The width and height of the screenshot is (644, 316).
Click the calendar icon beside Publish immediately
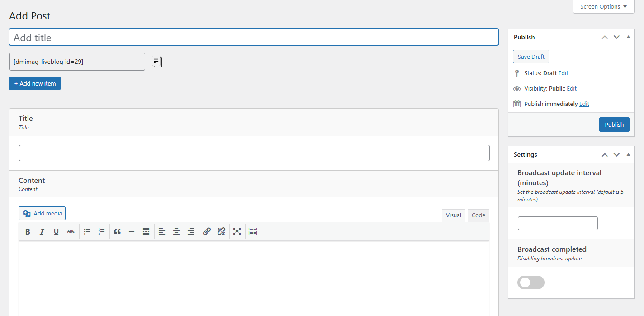[517, 104]
